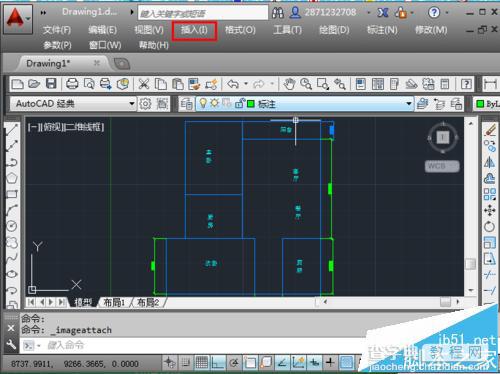Click the ByLayer green color swatch
The image size is (500, 374).
click(480, 104)
